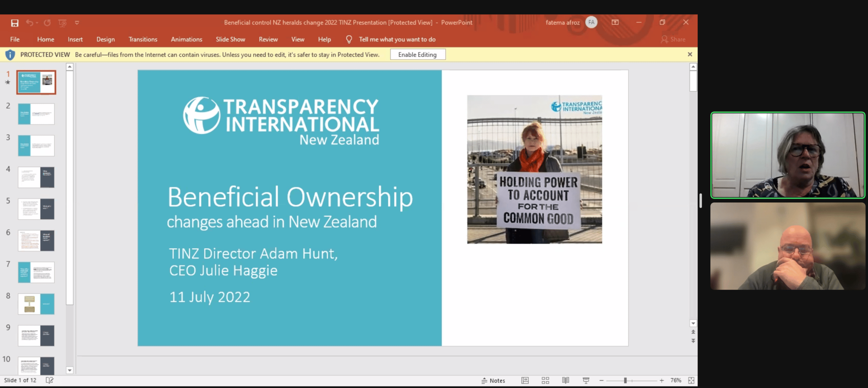Image resolution: width=868 pixels, height=388 pixels.
Task: Select slide 9 thumbnail
Action: tap(36, 335)
